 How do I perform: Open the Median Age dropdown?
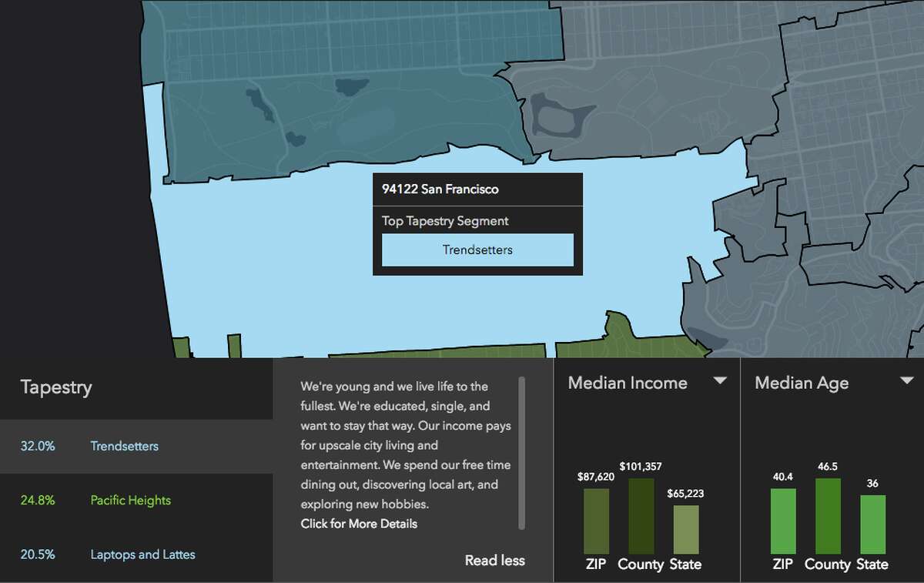pos(907,380)
